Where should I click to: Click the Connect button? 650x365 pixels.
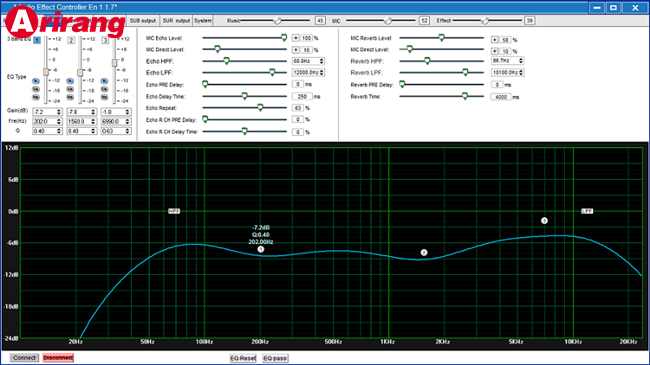point(24,358)
